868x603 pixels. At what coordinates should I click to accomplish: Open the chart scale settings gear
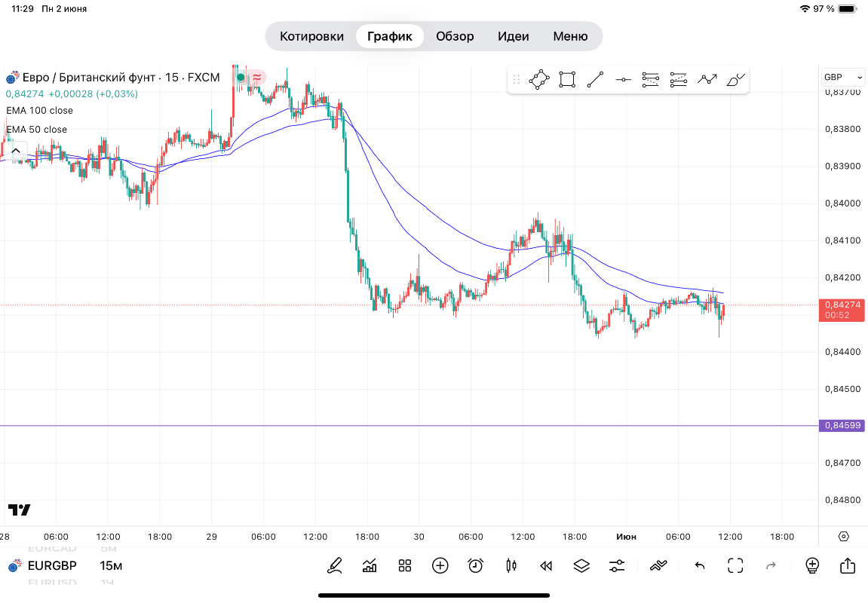(844, 536)
